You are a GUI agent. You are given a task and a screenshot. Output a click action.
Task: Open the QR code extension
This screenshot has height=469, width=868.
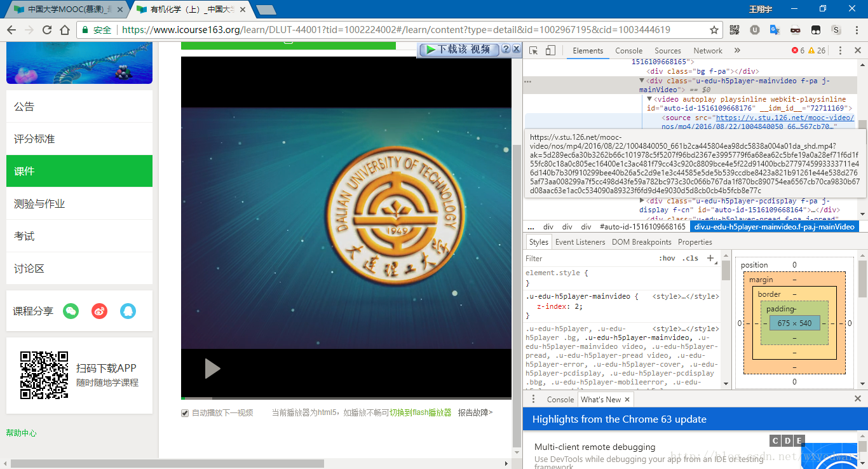735,30
